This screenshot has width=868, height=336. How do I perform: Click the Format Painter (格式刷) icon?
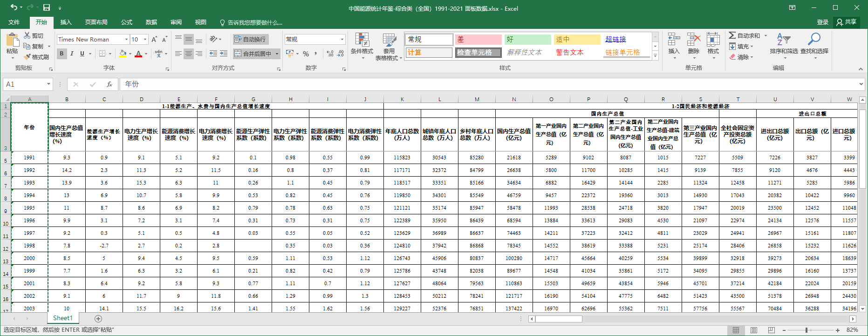coord(36,57)
